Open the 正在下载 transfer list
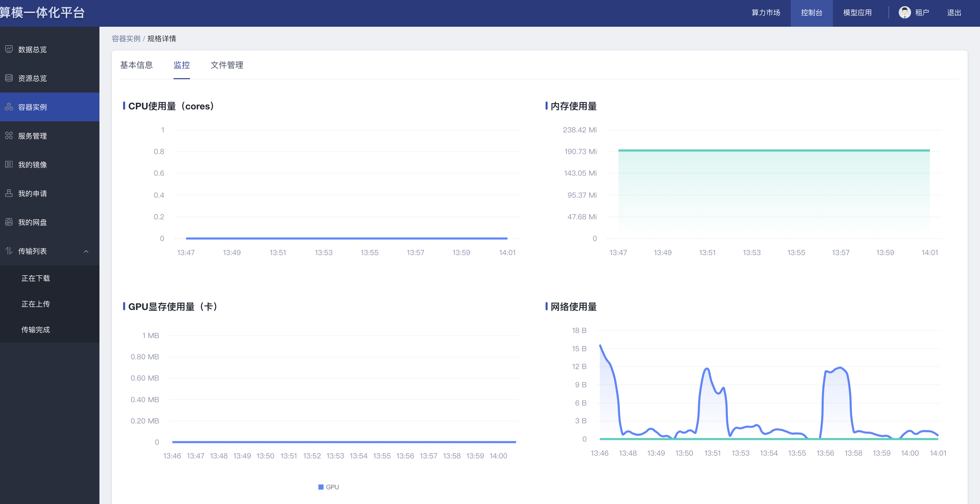 pos(35,278)
